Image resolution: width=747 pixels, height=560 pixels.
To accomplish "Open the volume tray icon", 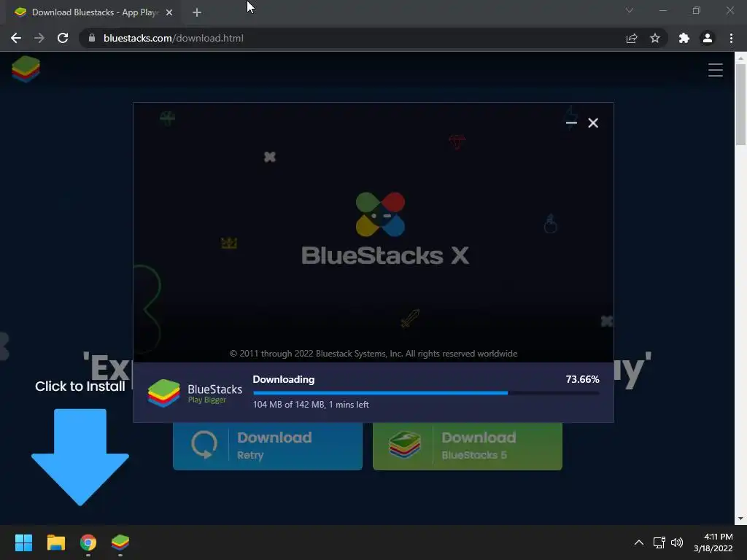I will click(x=676, y=542).
